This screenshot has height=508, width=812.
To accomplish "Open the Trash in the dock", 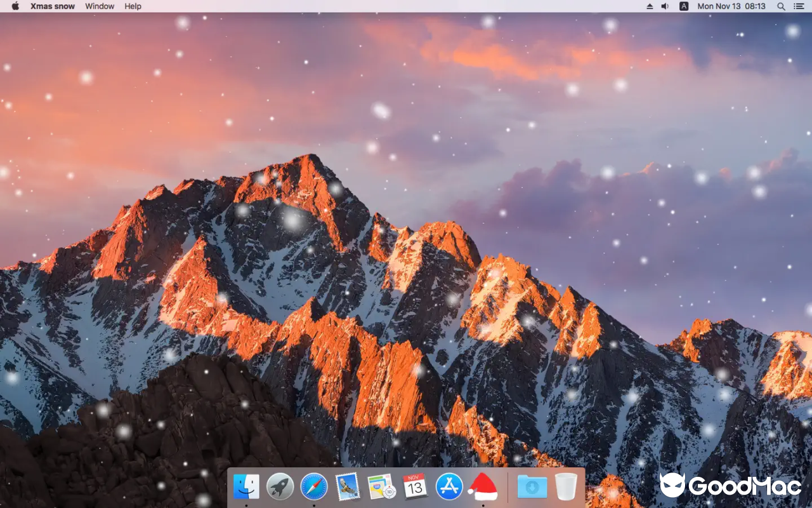I will 566,486.
